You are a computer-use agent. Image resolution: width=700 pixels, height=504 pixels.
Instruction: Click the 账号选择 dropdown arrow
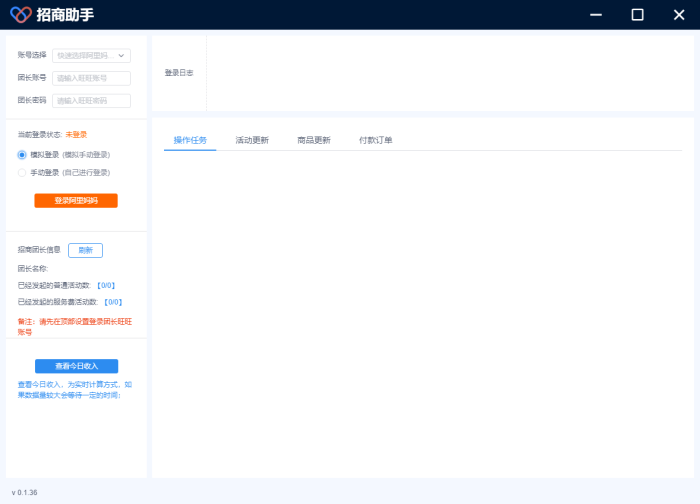click(x=122, y=56)
